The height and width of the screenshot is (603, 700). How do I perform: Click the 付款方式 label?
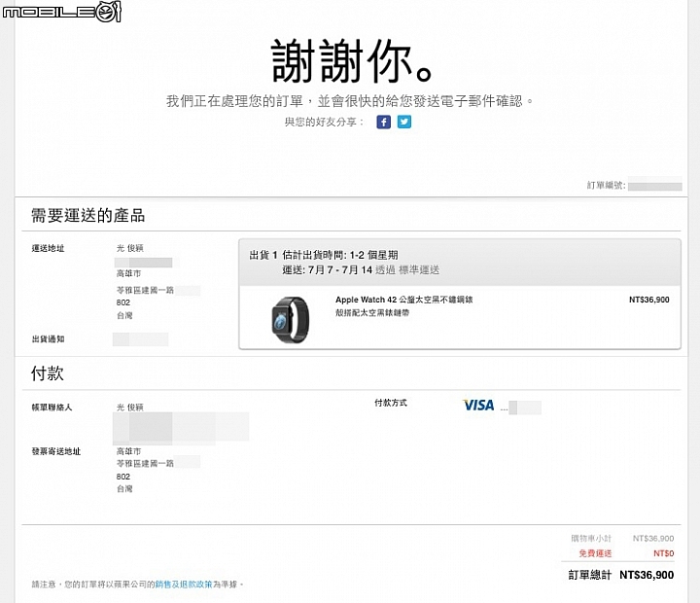[x=391, y=403]
